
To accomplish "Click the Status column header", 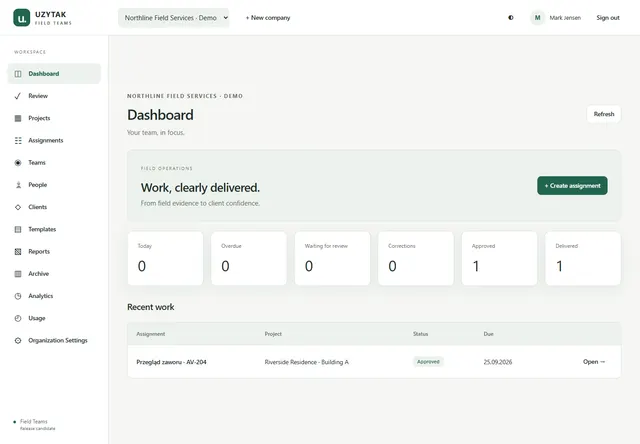I will pyautogui.click(x=420, y=334).
